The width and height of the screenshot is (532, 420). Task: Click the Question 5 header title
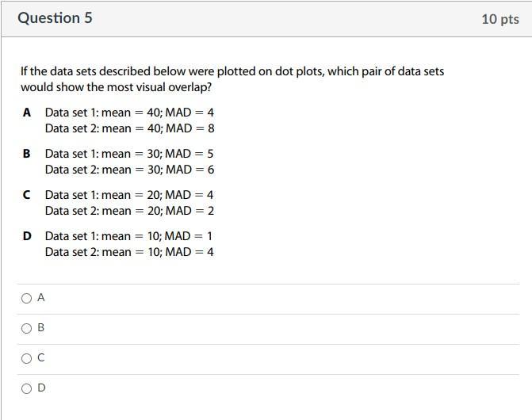point(55,17)
